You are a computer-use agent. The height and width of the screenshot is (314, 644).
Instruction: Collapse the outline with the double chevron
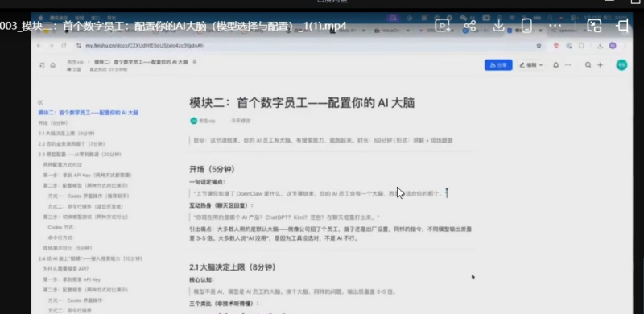(40, 102)
